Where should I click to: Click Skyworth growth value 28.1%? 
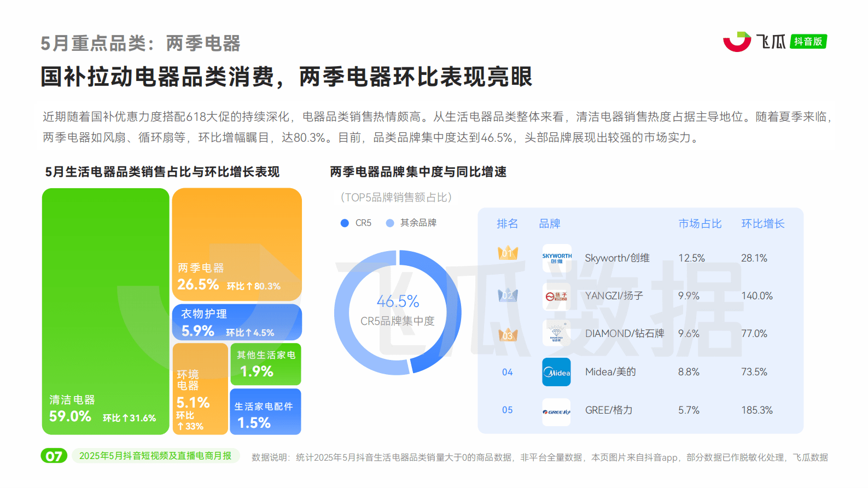(754, 258)
